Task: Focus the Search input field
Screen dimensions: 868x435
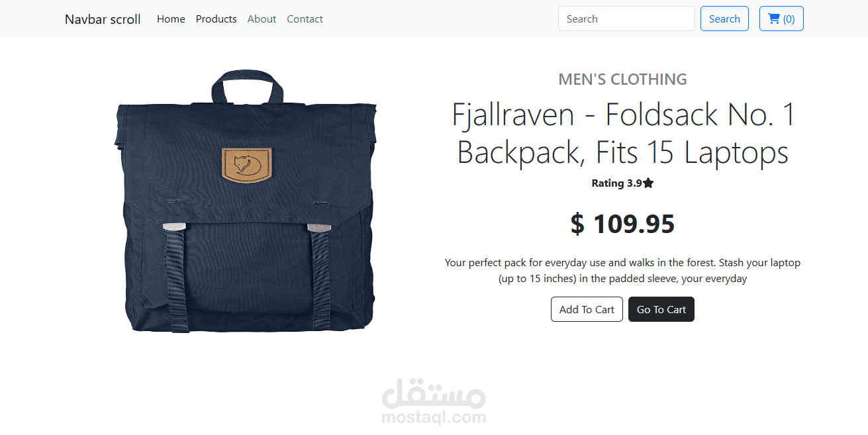Action: [626, 19]
